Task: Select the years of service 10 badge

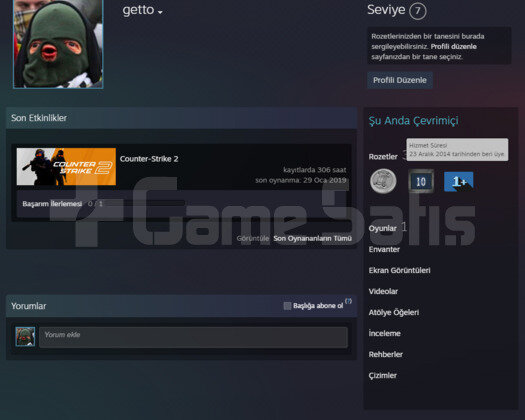Action: coord(421,181)
